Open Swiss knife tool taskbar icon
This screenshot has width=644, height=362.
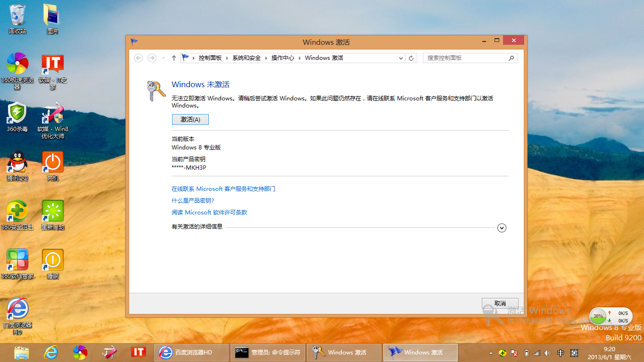[109, 352]
